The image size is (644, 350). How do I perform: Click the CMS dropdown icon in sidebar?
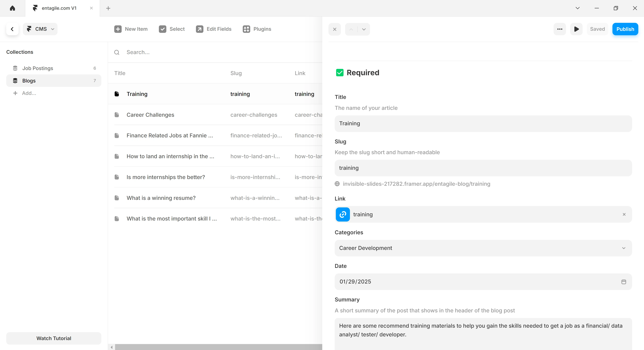pyautogui.click(x=53, y=29)
